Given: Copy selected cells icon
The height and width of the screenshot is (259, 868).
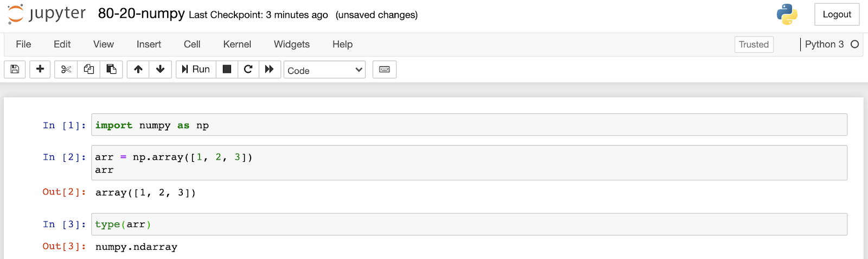Looking at the screenshot, I should (x=89, y=70).
